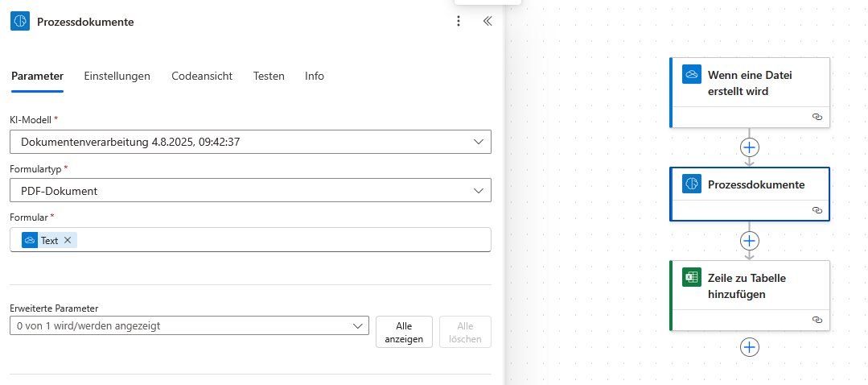Click inside the Formular input field

[x=250, y=239]
